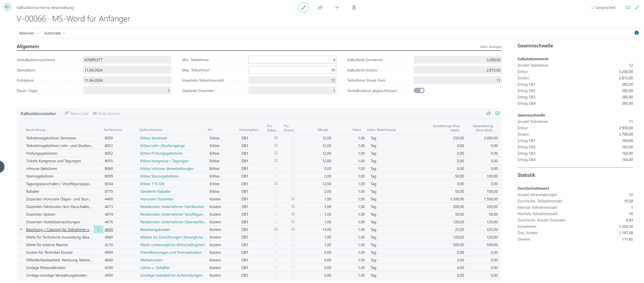This screenshot has width=644, height=283.
Task: Click Zeile löschen action
Action: (x=106, y=114)
